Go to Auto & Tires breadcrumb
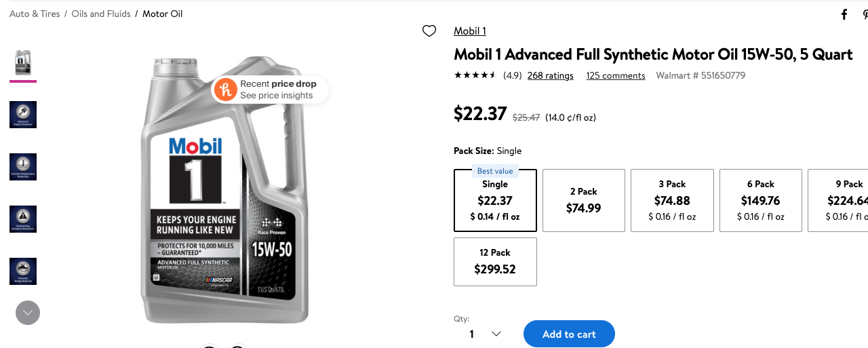Image resolution: width=868 pixels, height=348 pixels. tap(35, 14)
